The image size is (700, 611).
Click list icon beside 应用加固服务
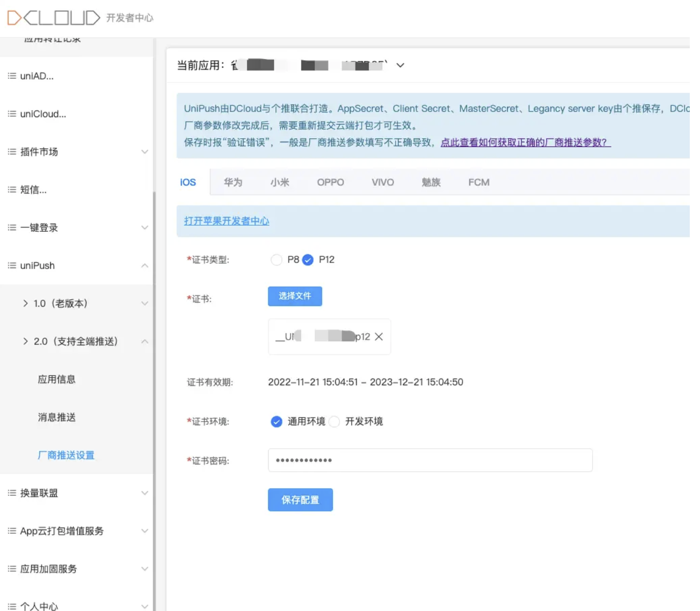(x=12, y=569)
